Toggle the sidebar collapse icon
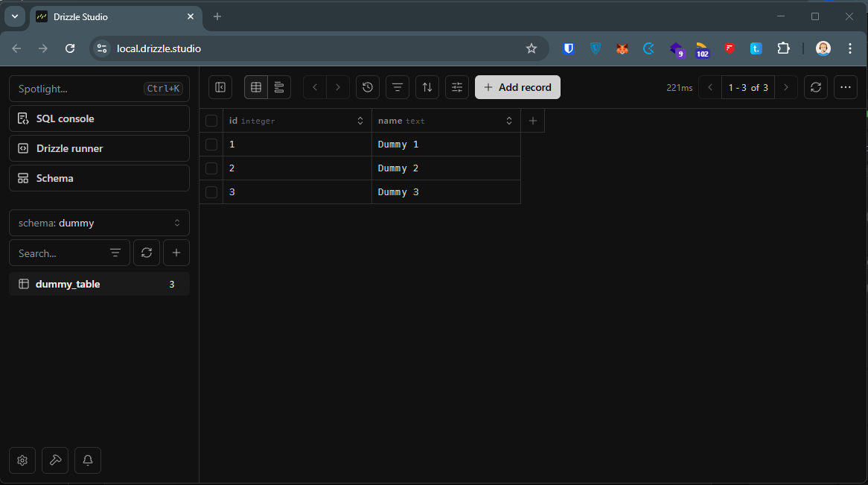Screen dimensions: 868x485 pos(220,87)
